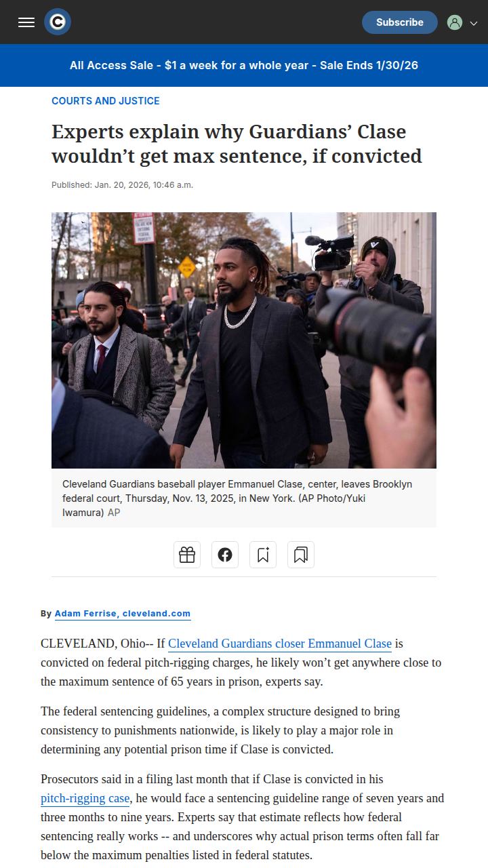
Task: Expand the account dropdown chevron
Action: point(474,22)
